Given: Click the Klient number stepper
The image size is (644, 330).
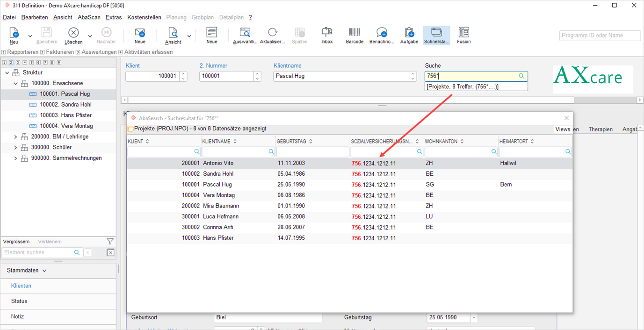Looking at the screenshot, I should coord(183,76).
